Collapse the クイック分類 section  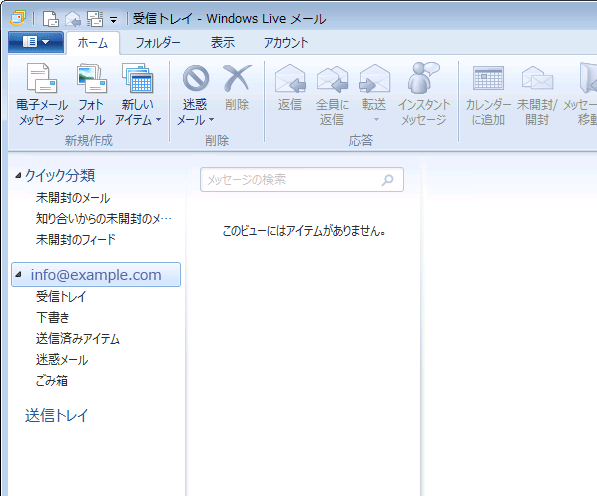coord(18,175)
